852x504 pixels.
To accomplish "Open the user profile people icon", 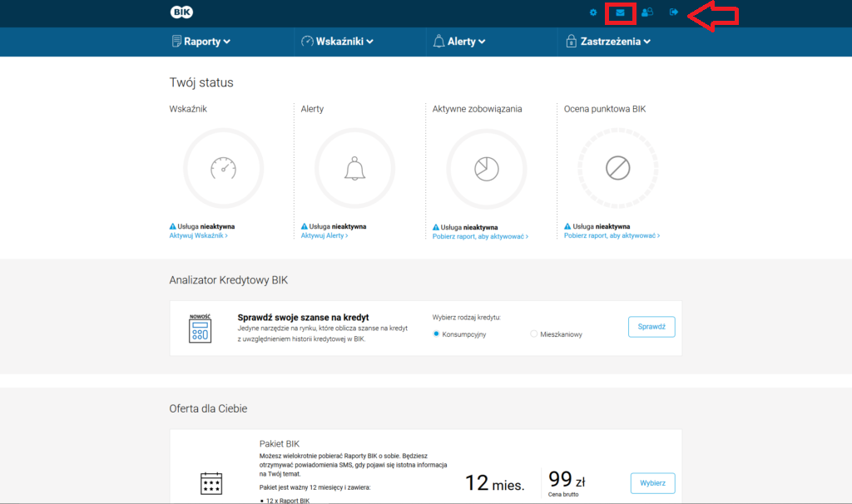I will tap(646, 12).
